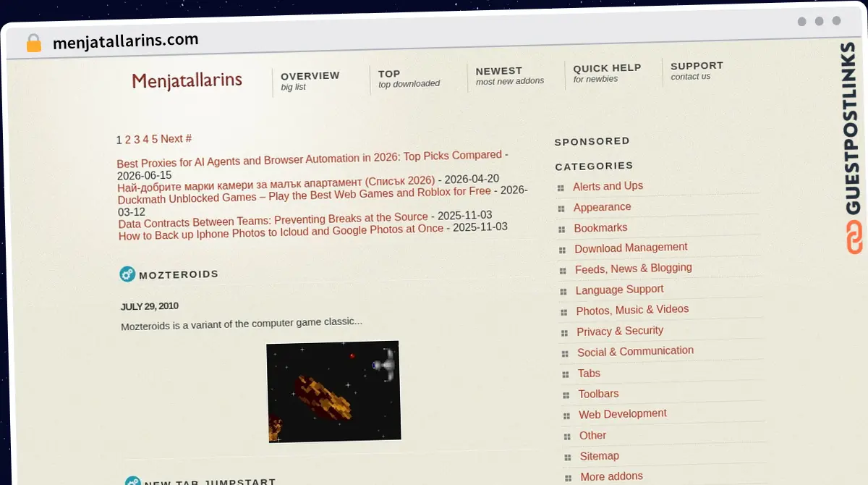The height and width of the screenshot is (485, 868).
Task: Open the Alerts and Ups category
Action: [x=608, y=186]
